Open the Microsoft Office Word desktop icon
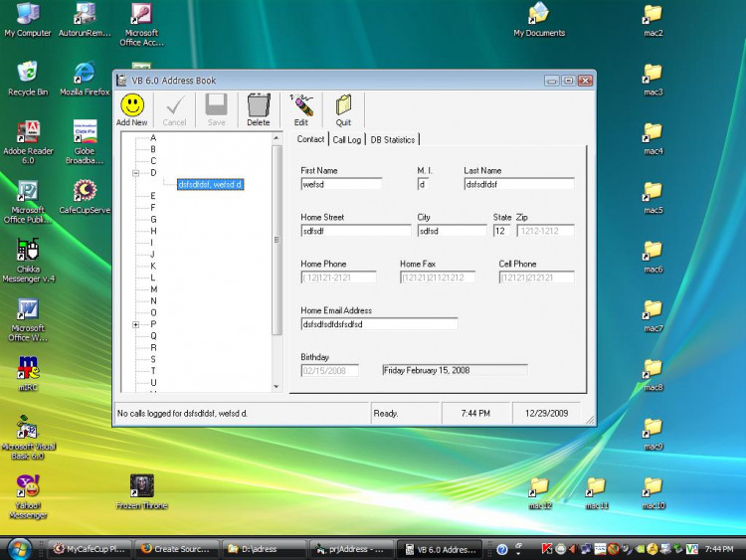746x560 pixels. (x=28, y=319)
